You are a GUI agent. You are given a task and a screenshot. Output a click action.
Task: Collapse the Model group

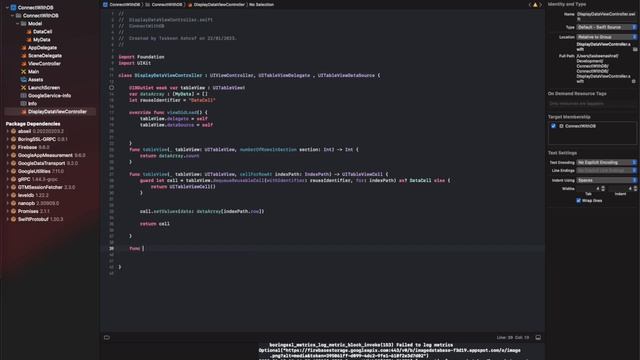point(18,24)
